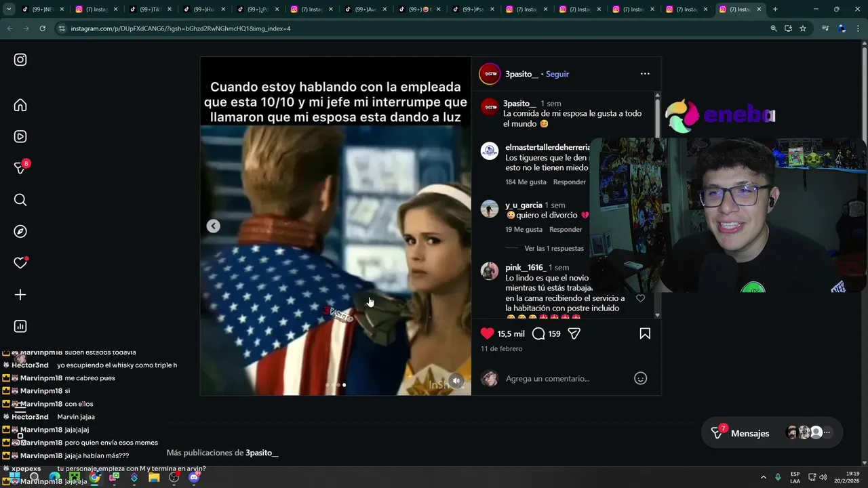868x488 pixels.
Task: Open Chrome three-dot menu
Action: [x=859, y=28]
